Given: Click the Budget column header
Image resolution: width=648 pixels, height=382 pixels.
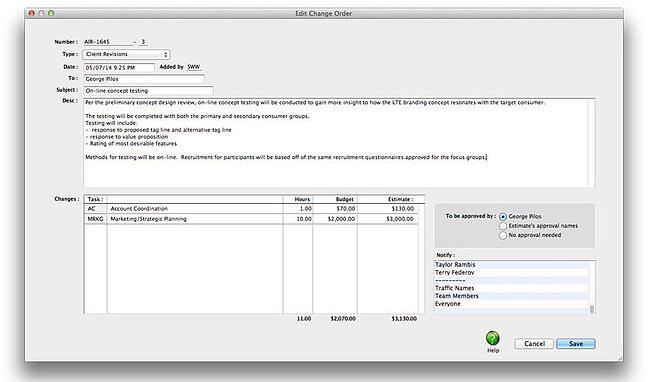Looking at the screenshot, I should pyautogui.click(x=335, y=199).
